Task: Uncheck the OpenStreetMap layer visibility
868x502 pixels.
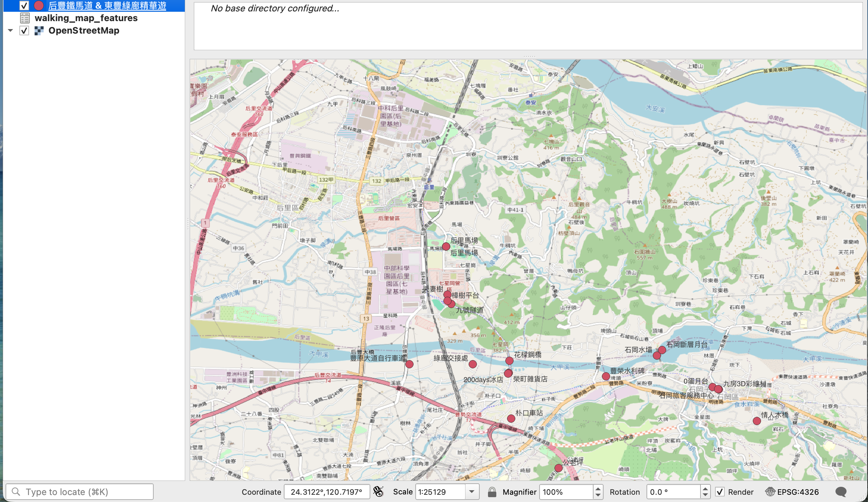Action: (x=24, y=30)
